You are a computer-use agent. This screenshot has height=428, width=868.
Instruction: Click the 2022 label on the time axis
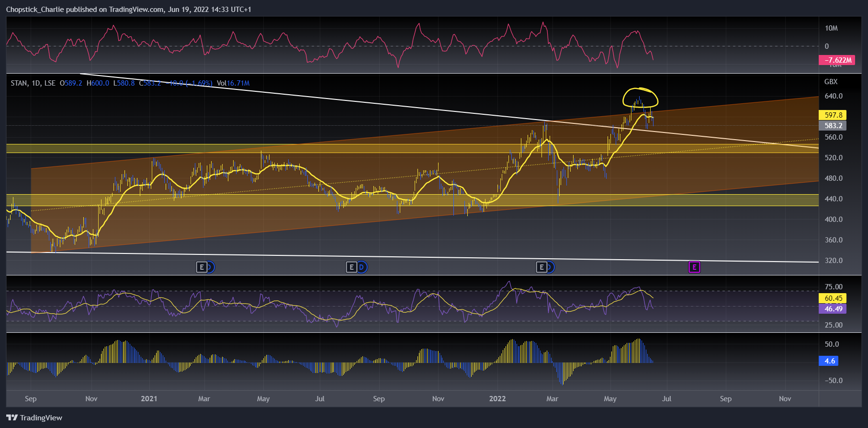[x=497, y=398]
